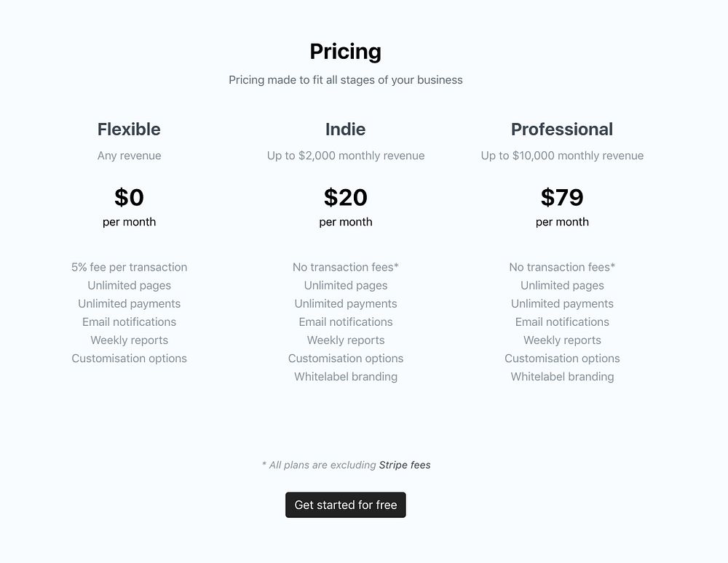Click the $79 price of Professional plan

(561, 197)
